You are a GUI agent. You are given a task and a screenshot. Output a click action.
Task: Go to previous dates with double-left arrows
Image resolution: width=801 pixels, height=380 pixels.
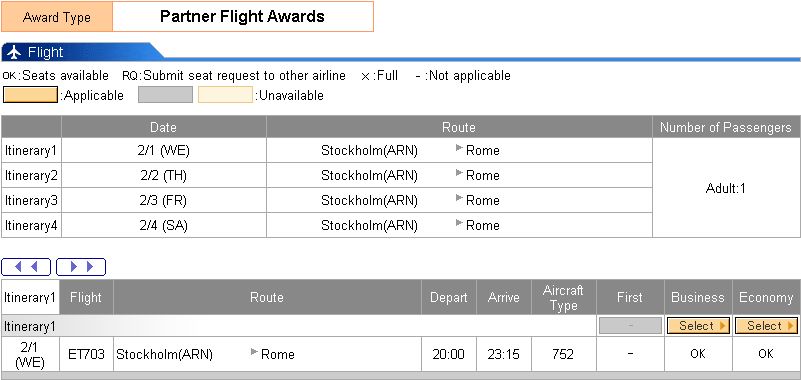click(x=26, y=267)
